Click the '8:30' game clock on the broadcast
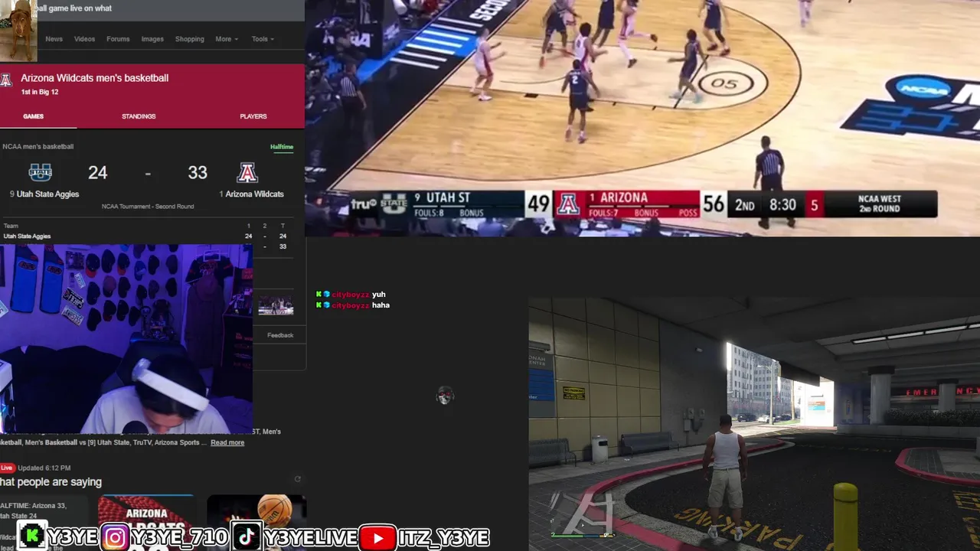Image resolution: width=980 pixels, height=551 pixels. point(782,205)
